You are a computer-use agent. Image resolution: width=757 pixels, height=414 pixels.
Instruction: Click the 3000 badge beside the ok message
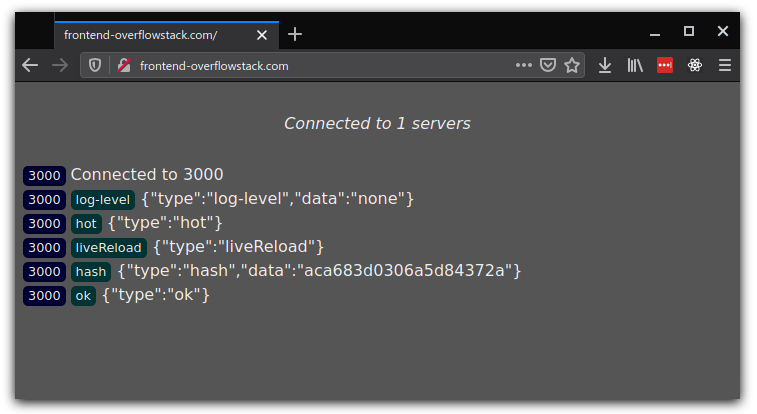(44, 295)
